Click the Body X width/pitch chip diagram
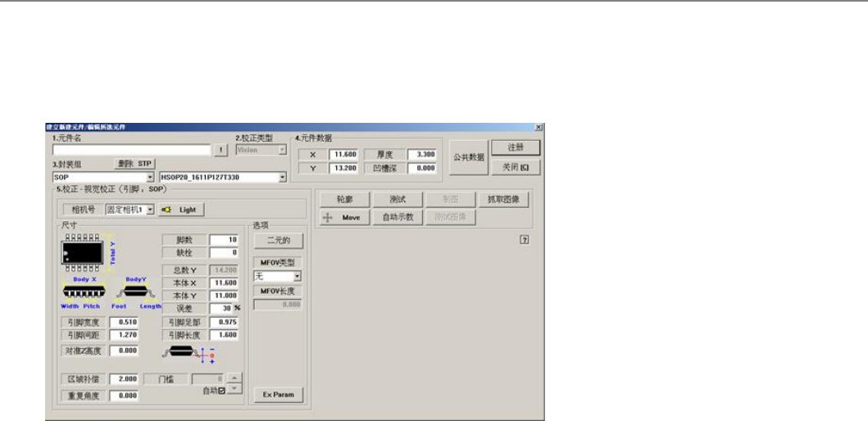Screen dimensions: 868x421 [x=84, y=291]
